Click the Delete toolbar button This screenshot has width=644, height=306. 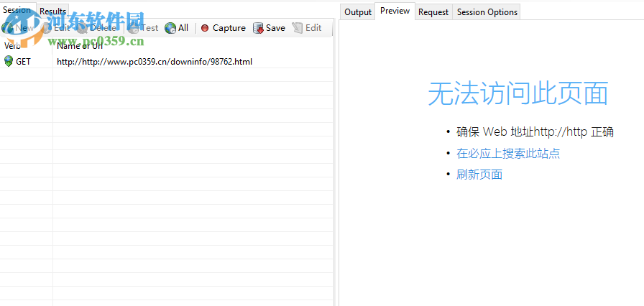tap(97, 28)
